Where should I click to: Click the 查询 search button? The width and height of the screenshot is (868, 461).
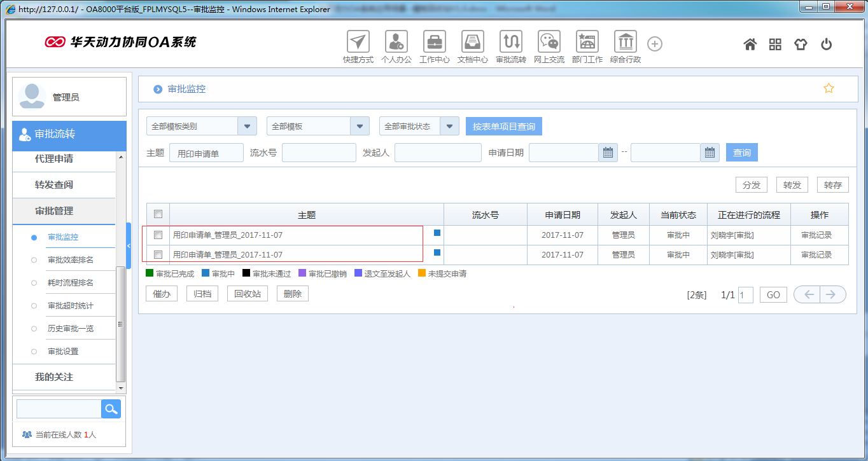coord(741,153)
